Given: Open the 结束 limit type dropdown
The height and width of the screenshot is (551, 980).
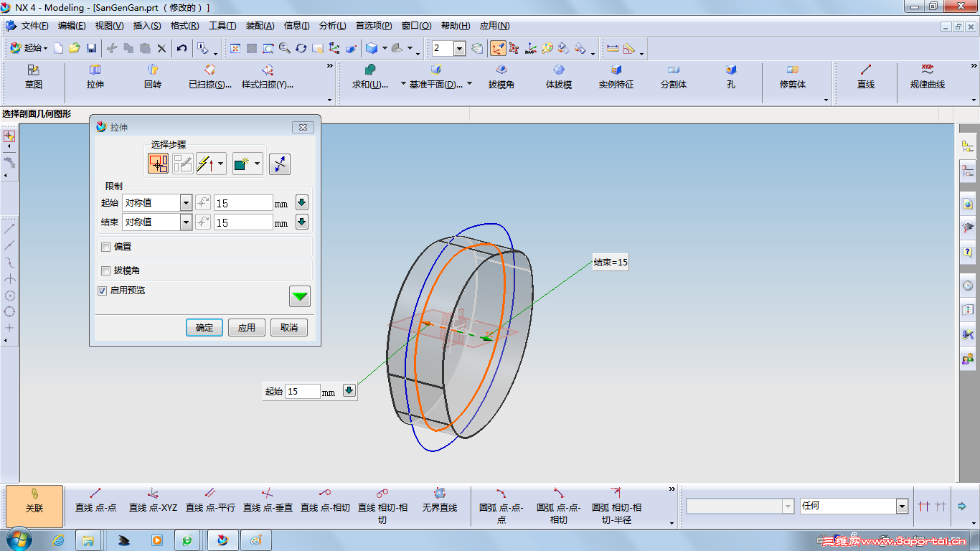Looking at the screenshot, I should [x=186, y=222].
